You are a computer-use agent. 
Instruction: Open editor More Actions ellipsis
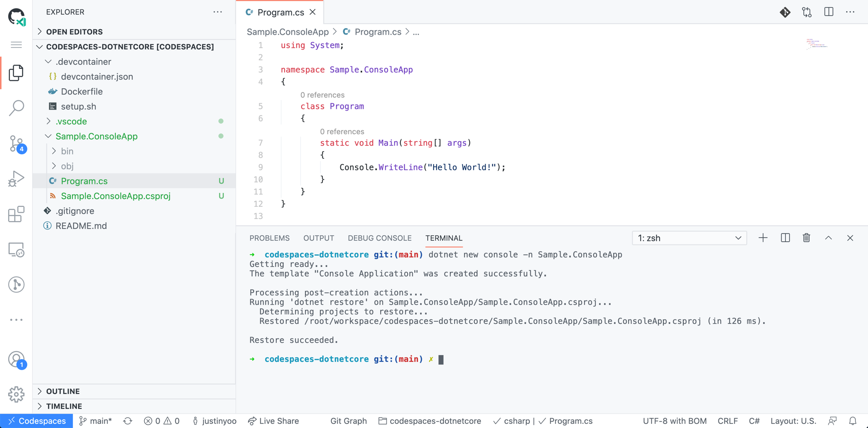[x=850, y=12]
